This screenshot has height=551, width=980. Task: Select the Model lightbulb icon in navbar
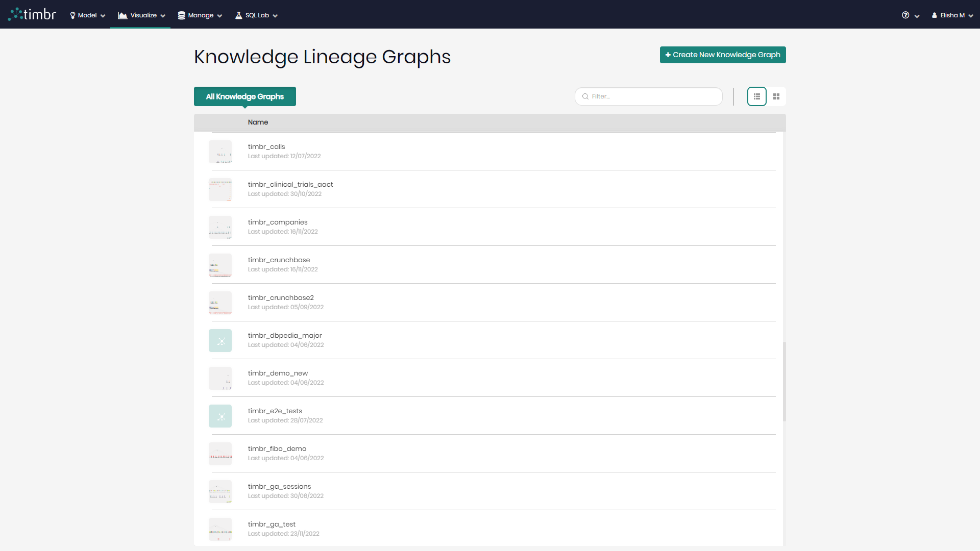72,15
